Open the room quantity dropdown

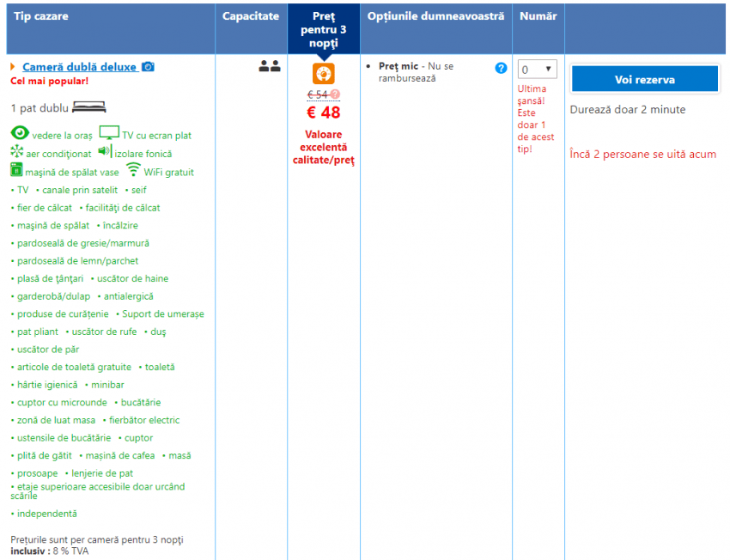tap(537, 70)
